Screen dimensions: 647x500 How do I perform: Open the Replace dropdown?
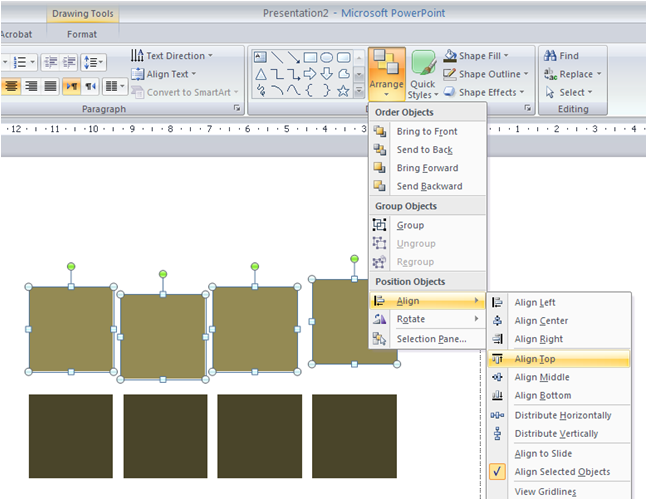(x=573, y=74)
